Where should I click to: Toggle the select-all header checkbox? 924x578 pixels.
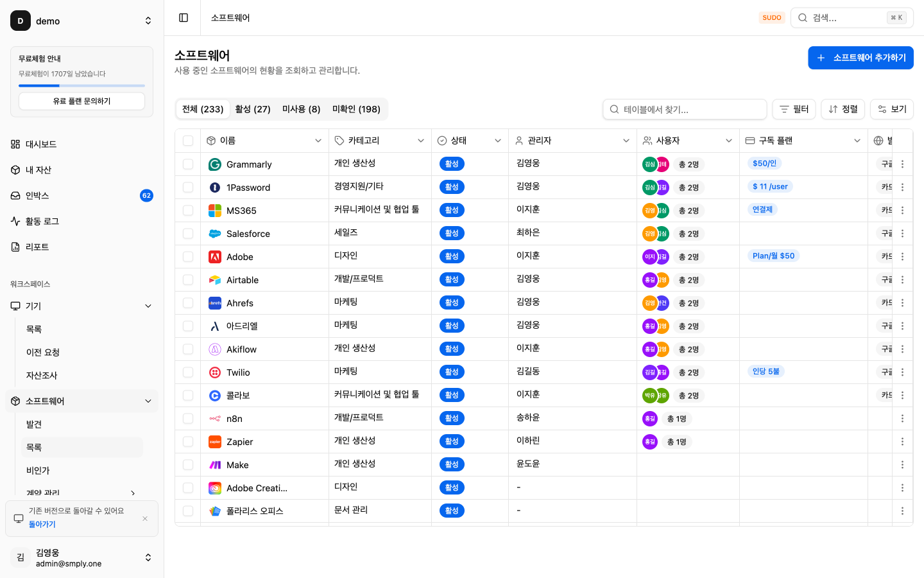click(x=188, y=141)
